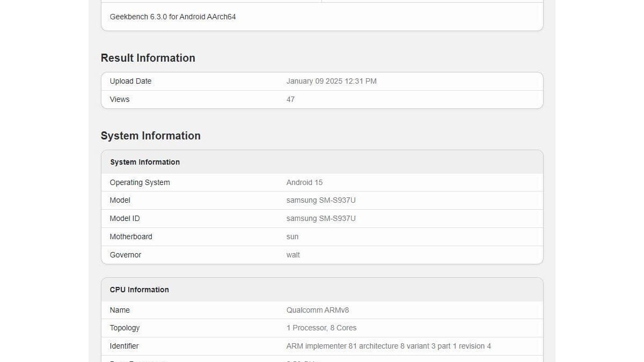Click the Identifier label

point(124,346)
